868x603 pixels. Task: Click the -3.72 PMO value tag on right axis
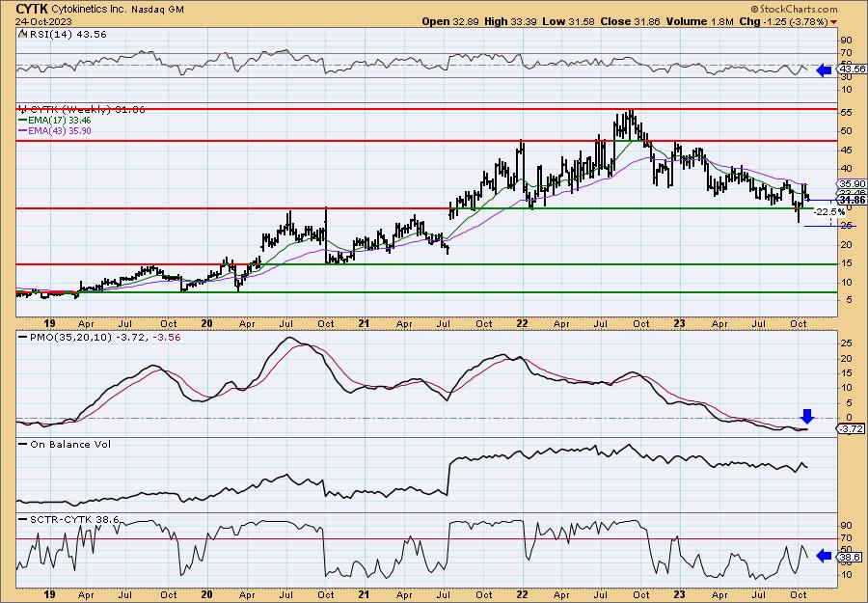pyautogui.click(x=851, y=429)
